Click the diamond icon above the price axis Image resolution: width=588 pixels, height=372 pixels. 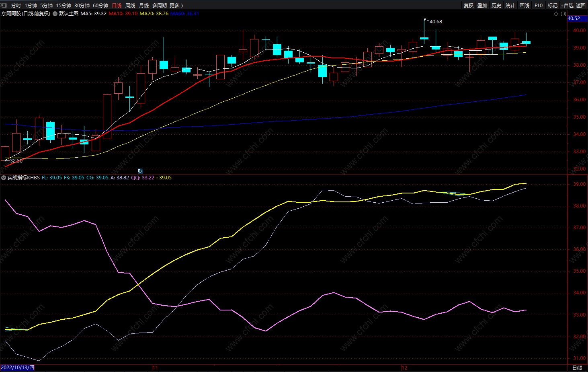556,14
